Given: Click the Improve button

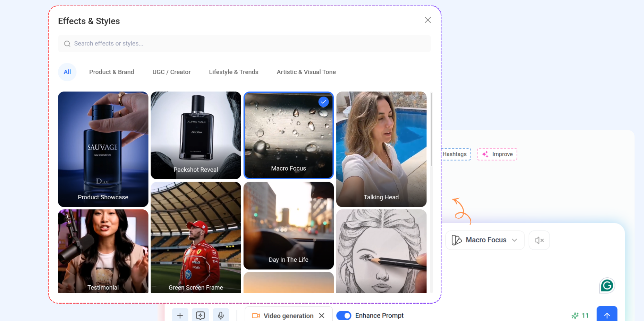Looking at the screenshot, I should pyautogui.click(x=497, y=154).
